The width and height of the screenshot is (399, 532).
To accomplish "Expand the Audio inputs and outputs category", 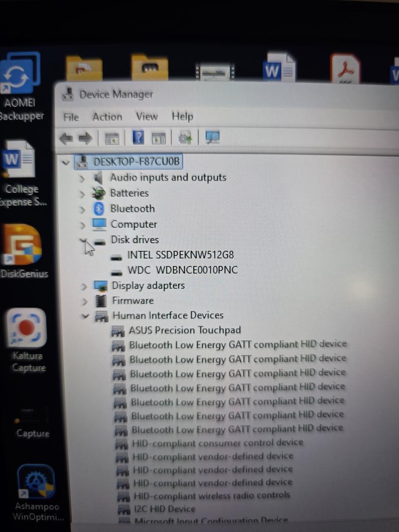I will pyautogui.click(x=82, y=179).
